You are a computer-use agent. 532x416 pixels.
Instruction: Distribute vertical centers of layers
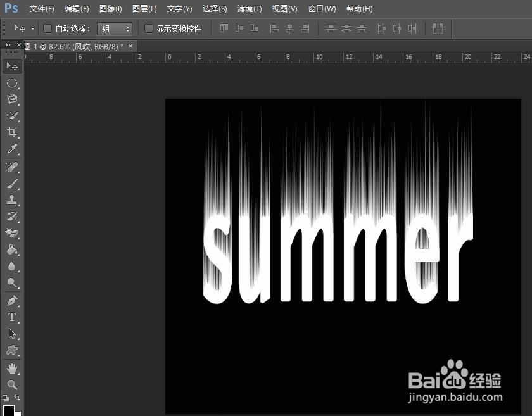(346, 28)
